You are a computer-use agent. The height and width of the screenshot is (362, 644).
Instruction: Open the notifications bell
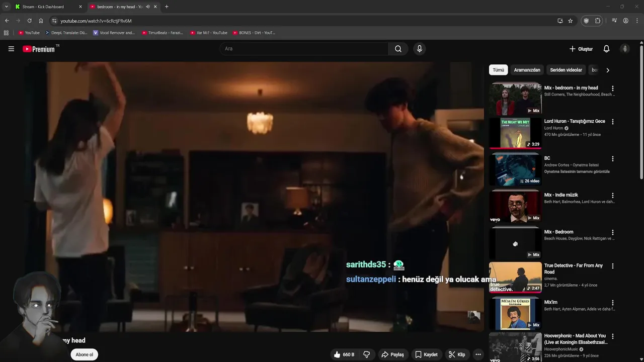click(x=606, y=49)
